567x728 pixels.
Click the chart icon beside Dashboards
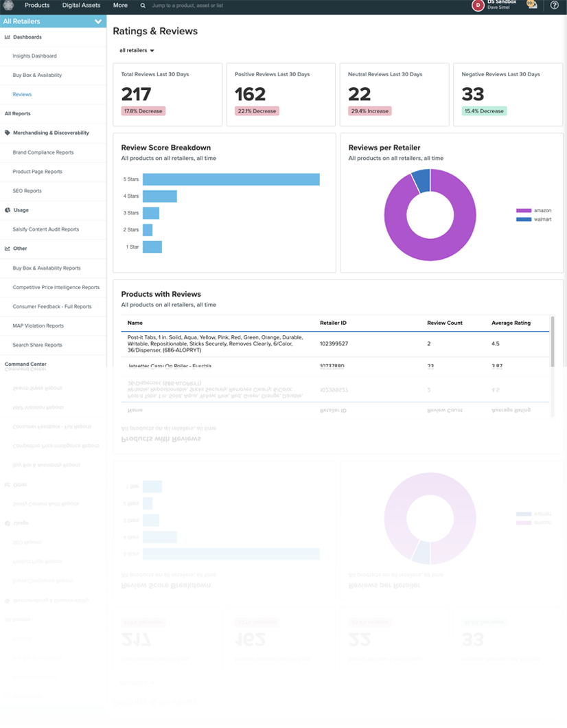pyautogui.click(x=7, y=37)
